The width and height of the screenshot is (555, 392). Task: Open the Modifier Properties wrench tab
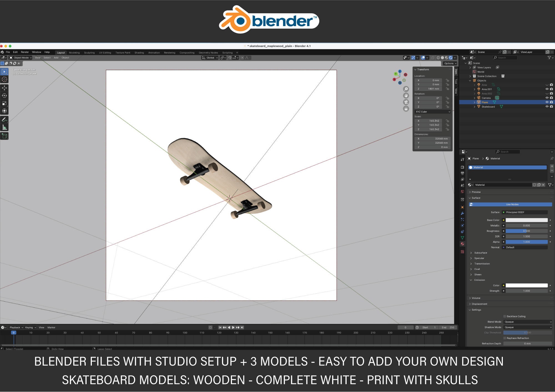tap(462, 213)
